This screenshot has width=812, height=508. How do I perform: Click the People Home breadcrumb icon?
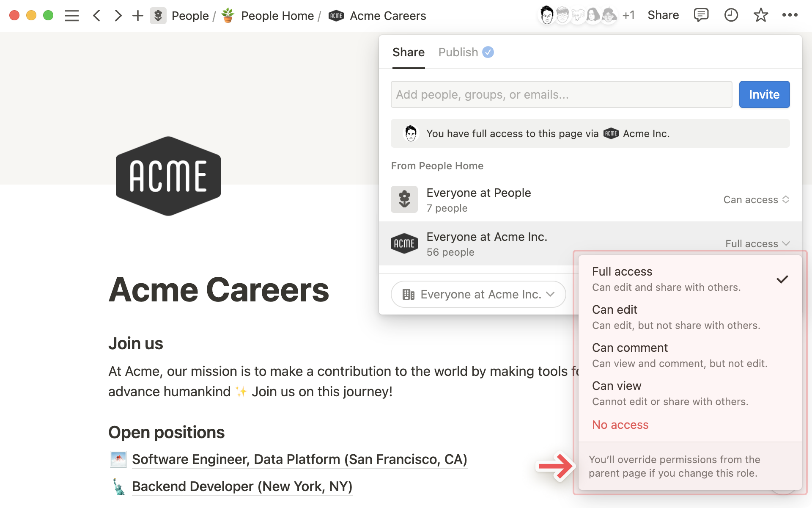click(x=228, y=16)
